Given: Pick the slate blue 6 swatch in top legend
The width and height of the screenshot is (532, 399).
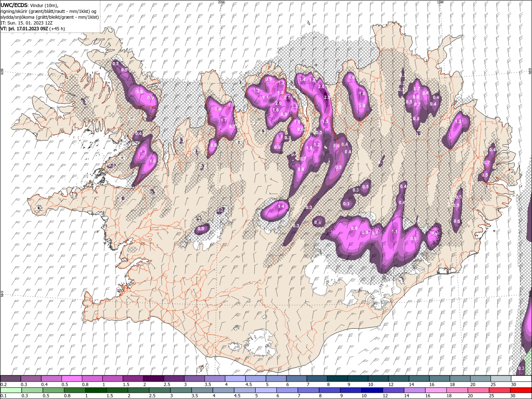Looking at the screenshot, I should coord(297,379).
